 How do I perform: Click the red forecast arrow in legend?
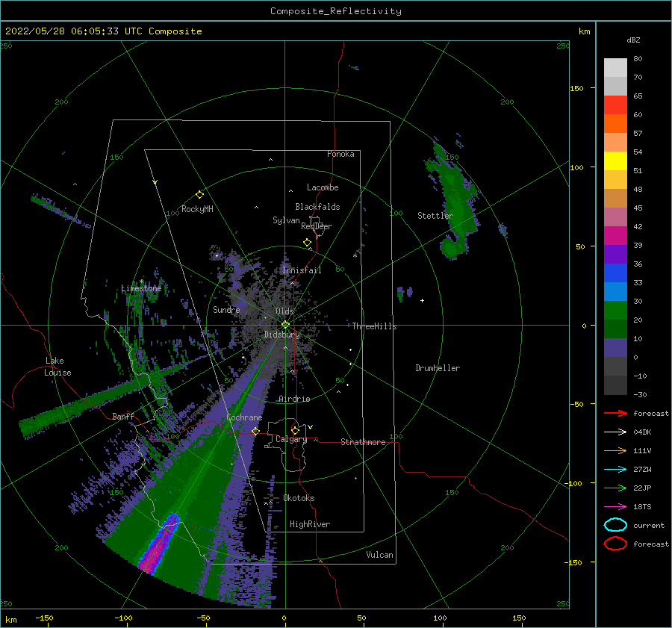tap(615, 413)
